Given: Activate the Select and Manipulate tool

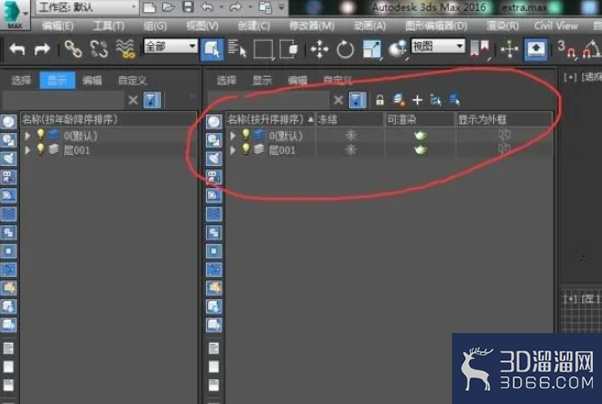Looking at the screenshot, I should click(509, 49).
